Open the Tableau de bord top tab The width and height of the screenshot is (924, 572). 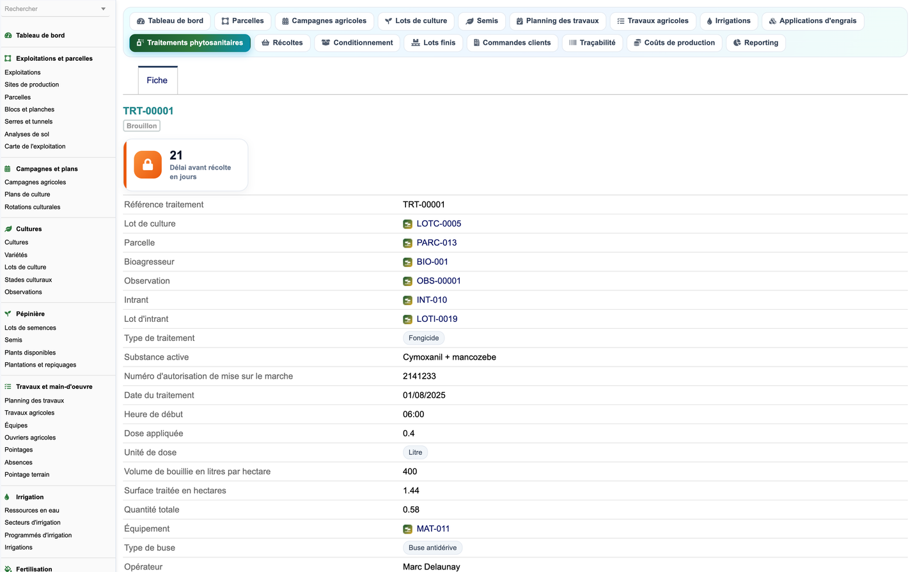170,21
